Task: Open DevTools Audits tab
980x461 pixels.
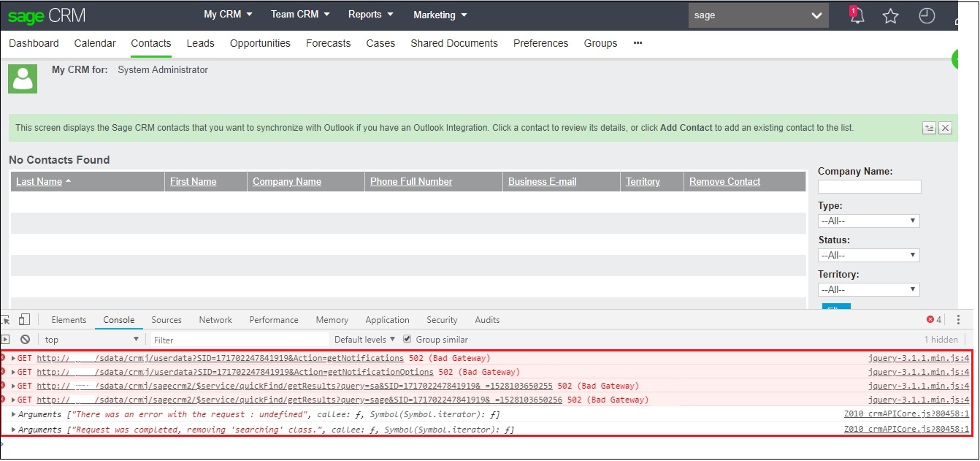Action: 487,320
